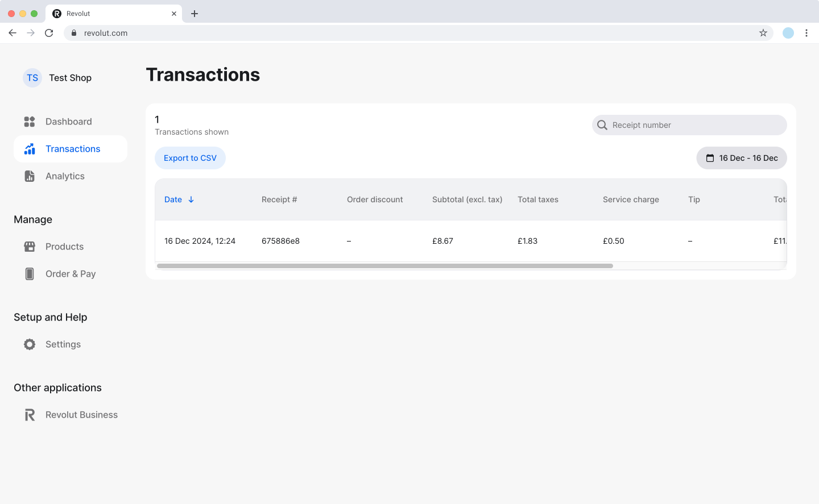Select the Revolut browser tab
The height and width of the screenshot is (504, 819).
click(x=114, y=14)
